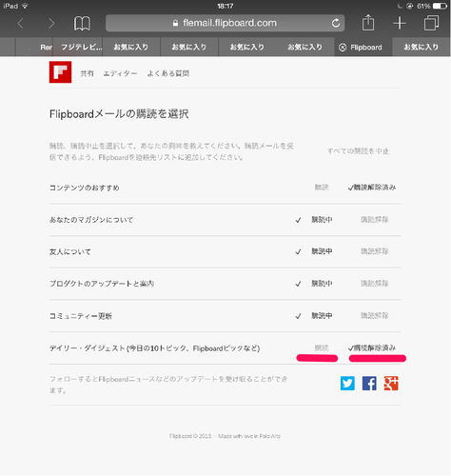The height and width of the screenshot is (476, 451).
Task: Add a new tab with the plus icon
Action: coord(400,23)
